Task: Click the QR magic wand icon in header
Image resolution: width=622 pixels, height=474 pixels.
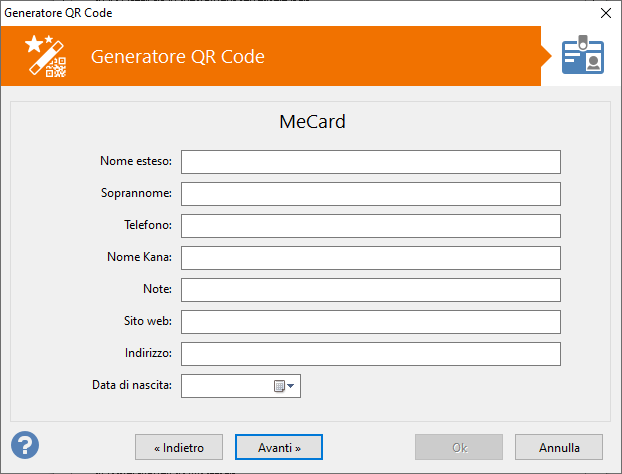Action: [45, 56]
